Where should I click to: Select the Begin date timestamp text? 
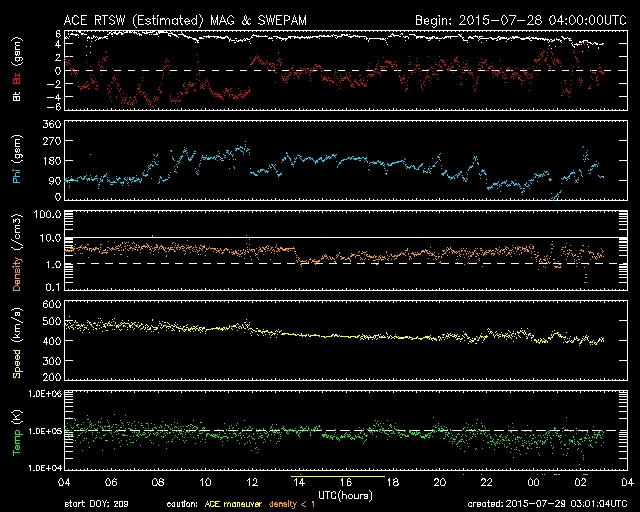click(519, 19)
